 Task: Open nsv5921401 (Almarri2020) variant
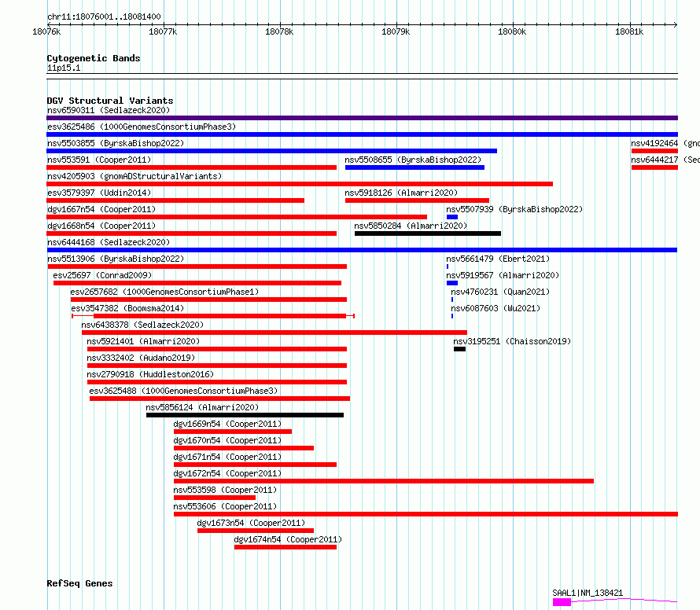pyautogui.click(x=143, y=341)
